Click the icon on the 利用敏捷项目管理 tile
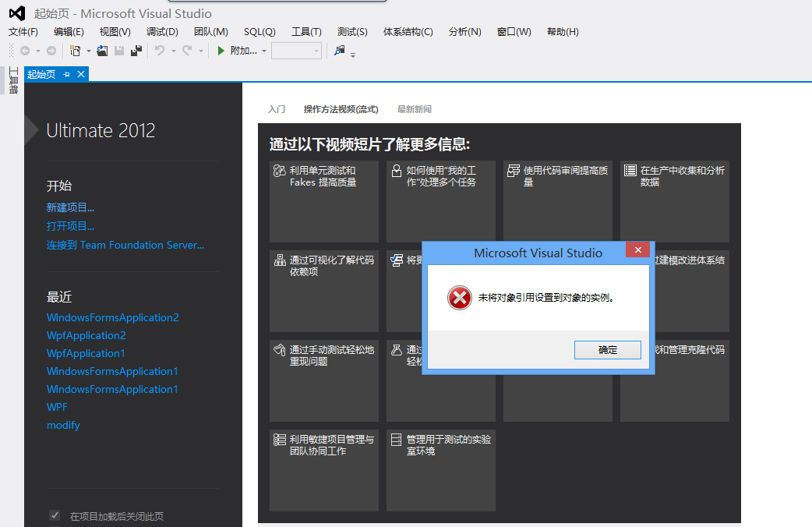Screen dimensions: 812x527 click(x=279, y=440)
